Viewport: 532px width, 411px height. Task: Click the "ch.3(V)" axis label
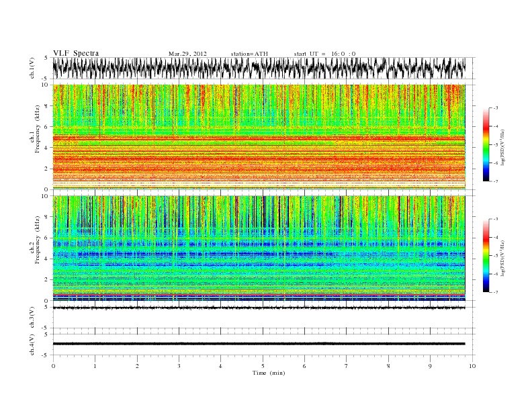click(32, 318)
